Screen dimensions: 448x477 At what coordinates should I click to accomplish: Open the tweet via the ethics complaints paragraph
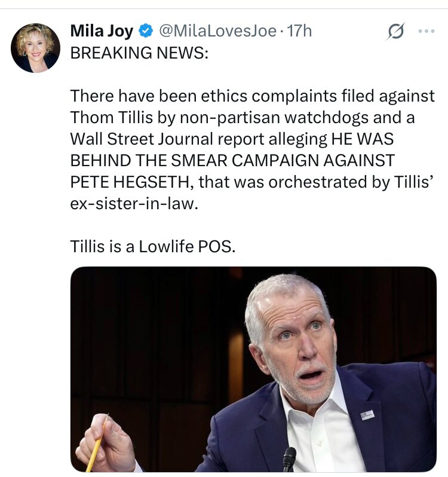pyautogui.click(x=252, y=96)
